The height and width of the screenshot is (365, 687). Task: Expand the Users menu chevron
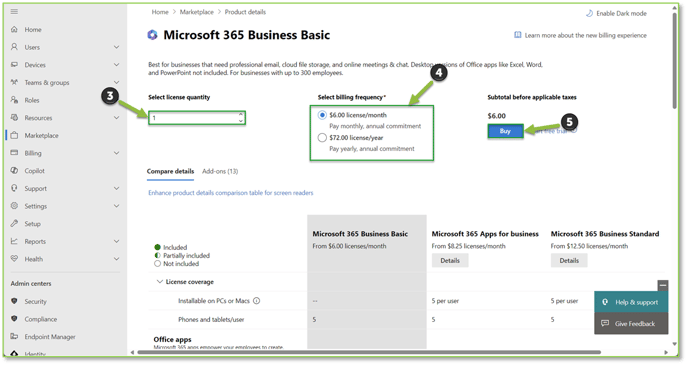pos(116,47)
